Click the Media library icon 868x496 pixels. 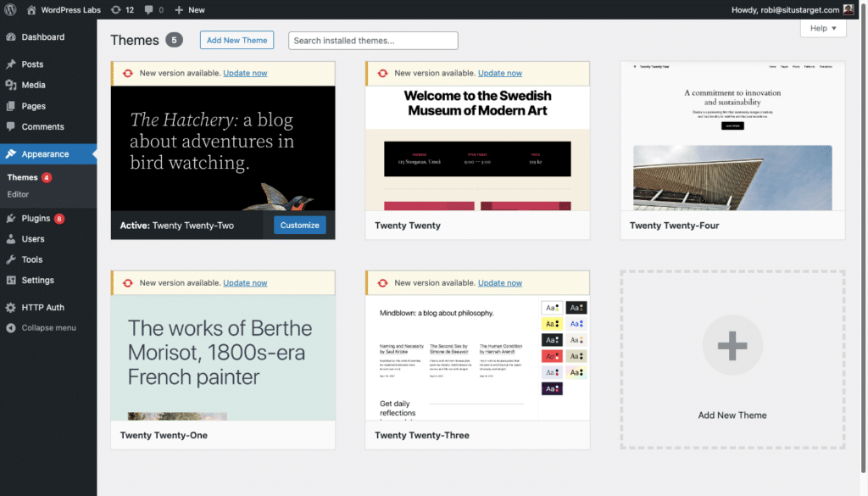pos(10,85)
